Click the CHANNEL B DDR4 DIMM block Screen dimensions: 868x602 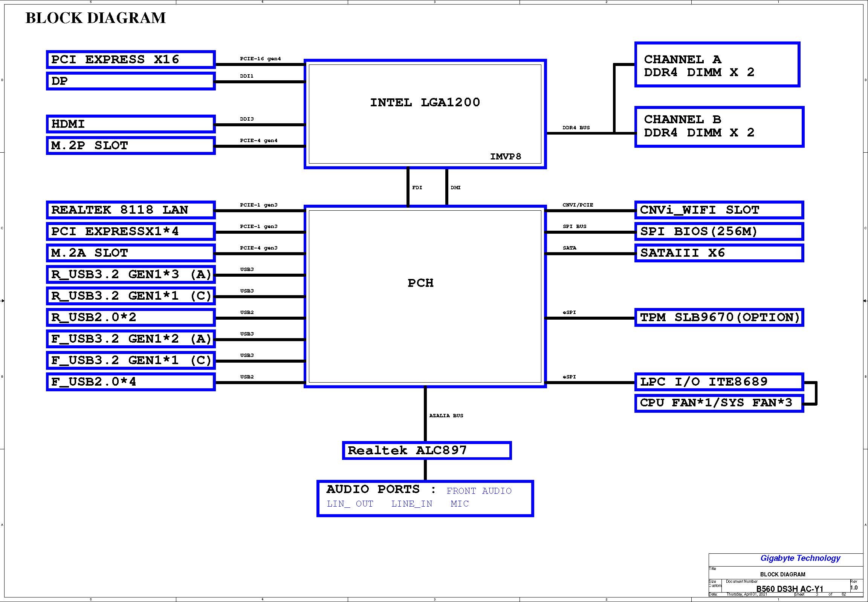pyautogui.click(x=719, y=127)
